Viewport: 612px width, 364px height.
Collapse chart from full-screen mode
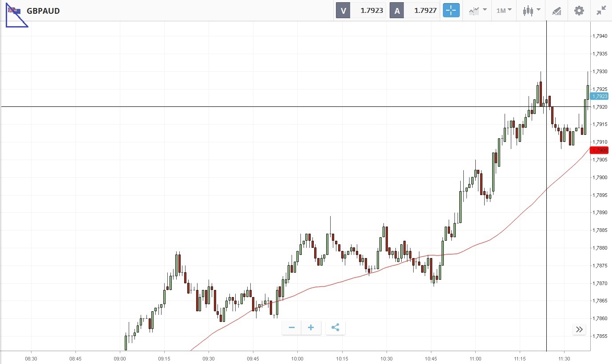tap(601, 11)
